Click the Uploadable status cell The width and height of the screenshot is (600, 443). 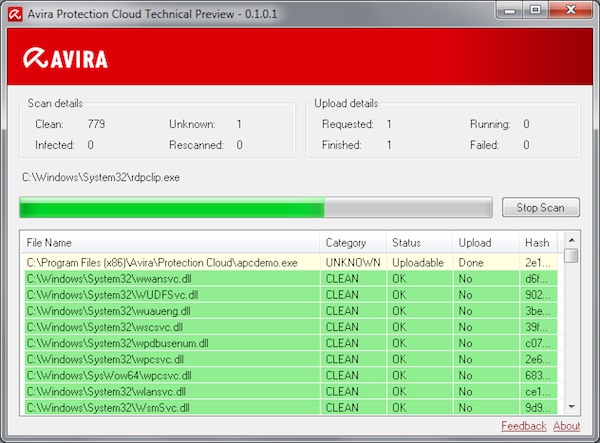pyautogui.click(x=418, y=262)
